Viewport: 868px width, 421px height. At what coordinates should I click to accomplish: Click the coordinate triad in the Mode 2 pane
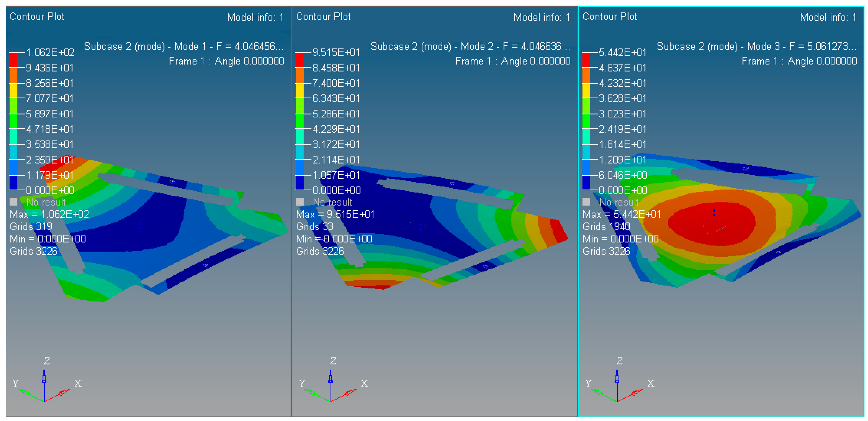click(331, 388)
